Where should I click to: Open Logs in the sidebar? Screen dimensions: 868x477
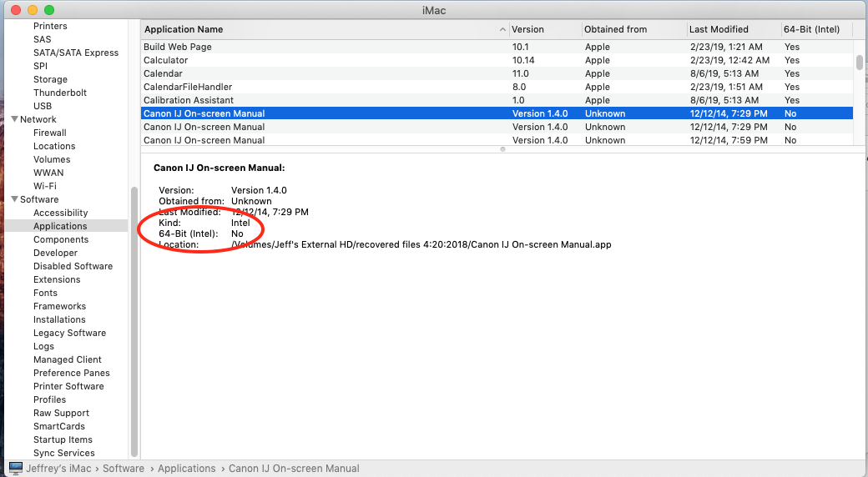point(43,346)
